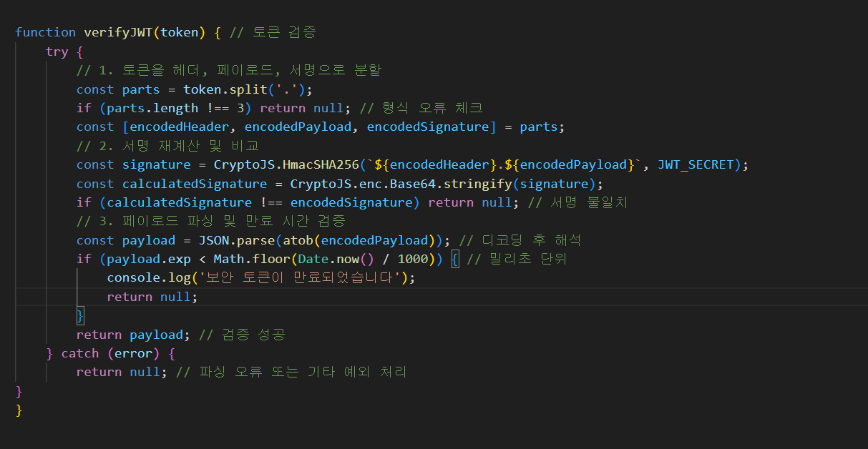
Task: Click the highlighted closing brace of the if block
Action: 80,315
